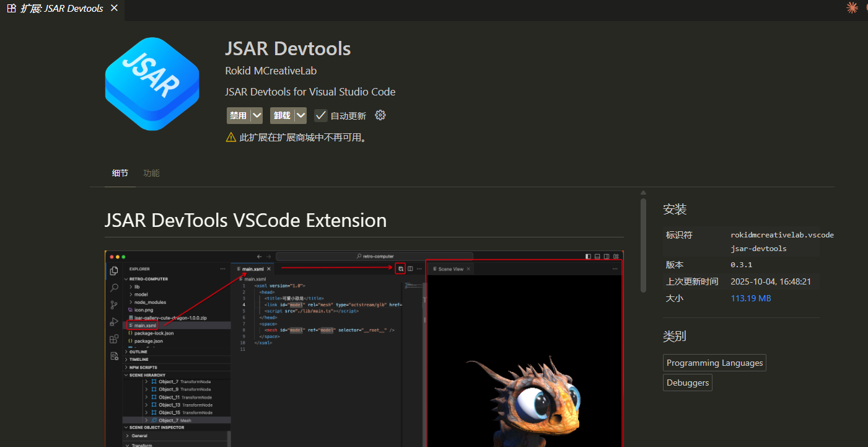Click the yellow warning triangle icon
Viewport: 868px width, 447px height.
click(231, 138)
